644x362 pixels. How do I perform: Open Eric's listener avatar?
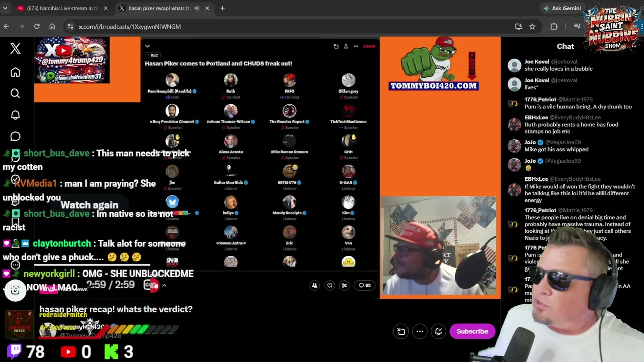289,232
